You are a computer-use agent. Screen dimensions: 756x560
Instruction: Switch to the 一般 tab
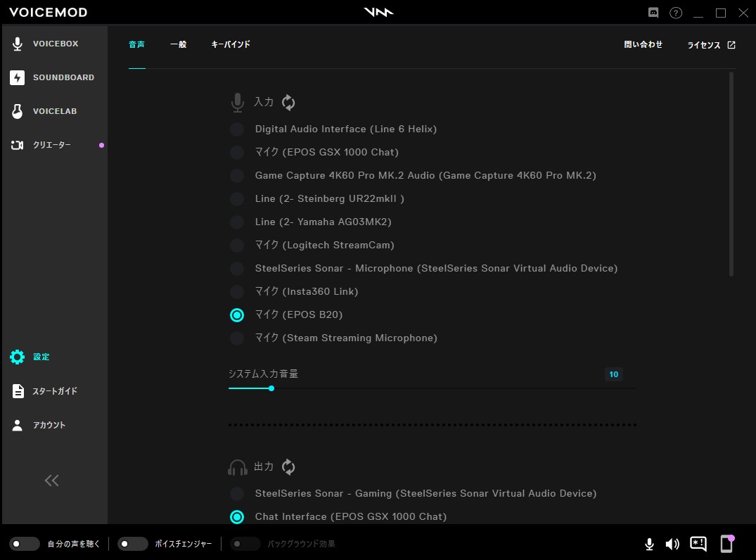[x=179, y=44]
